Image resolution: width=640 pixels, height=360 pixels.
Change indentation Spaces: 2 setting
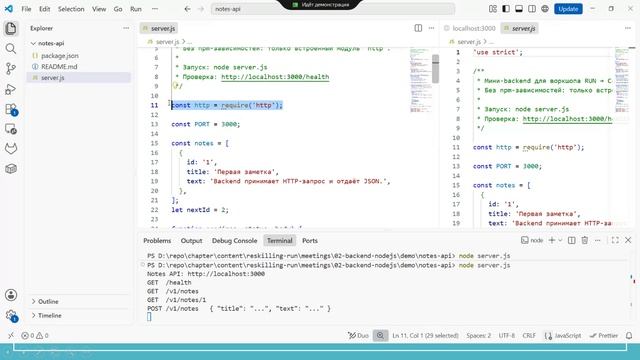pos(478,336)
